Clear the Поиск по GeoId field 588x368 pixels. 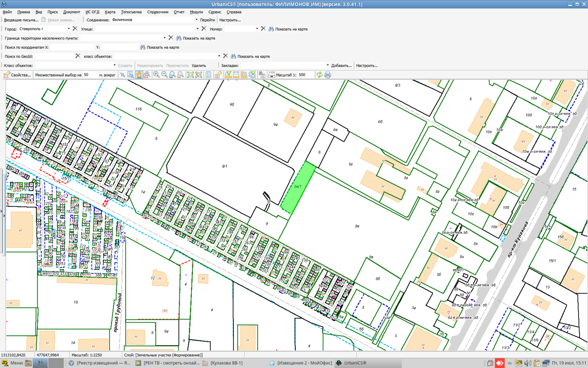pos(78,56)
